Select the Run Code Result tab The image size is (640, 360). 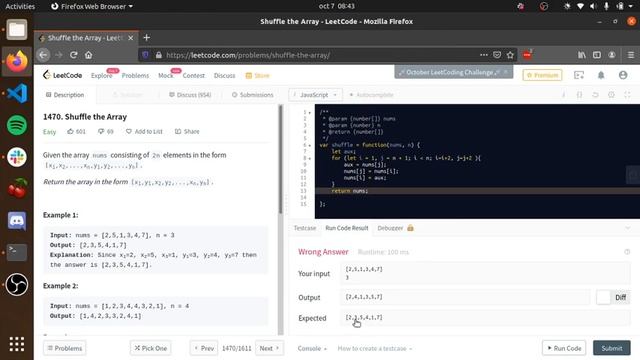tap(347, 228)
